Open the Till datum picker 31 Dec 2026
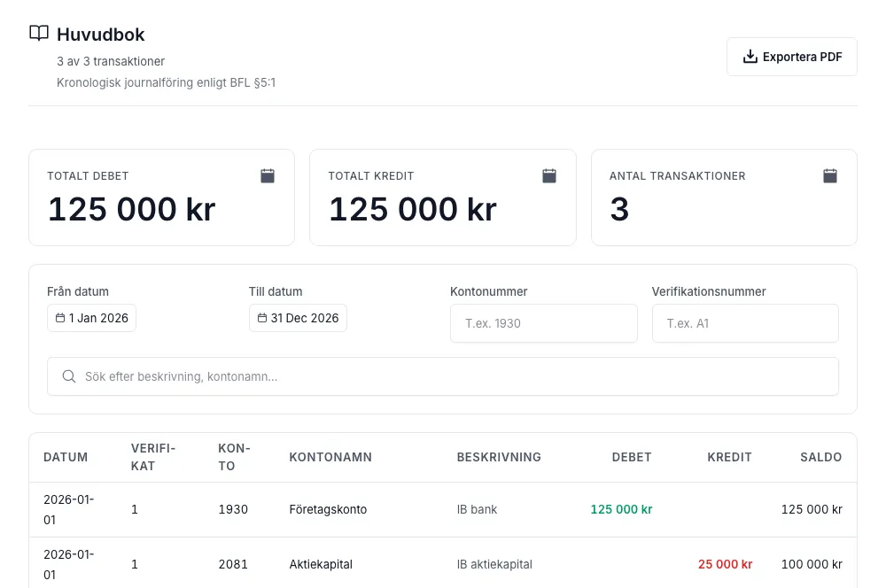 (x=298, y=318)
